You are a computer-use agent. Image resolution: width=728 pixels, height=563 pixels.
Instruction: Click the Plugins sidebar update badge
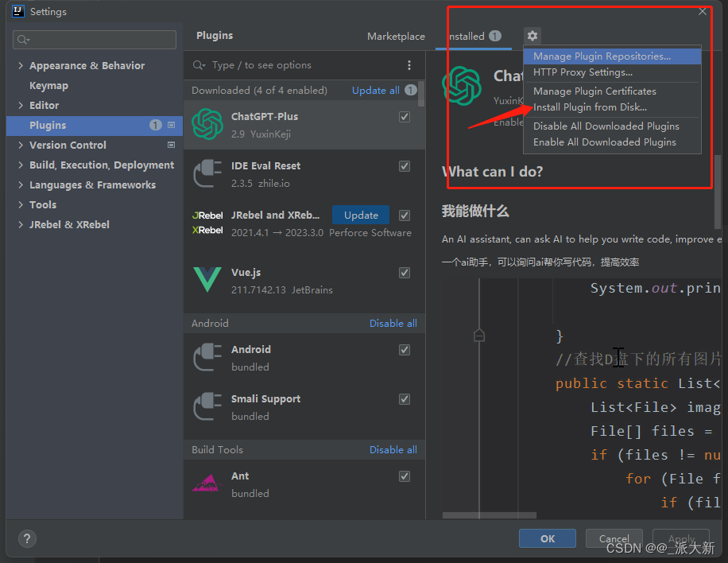pyautogui.click(x=156, y=125)
